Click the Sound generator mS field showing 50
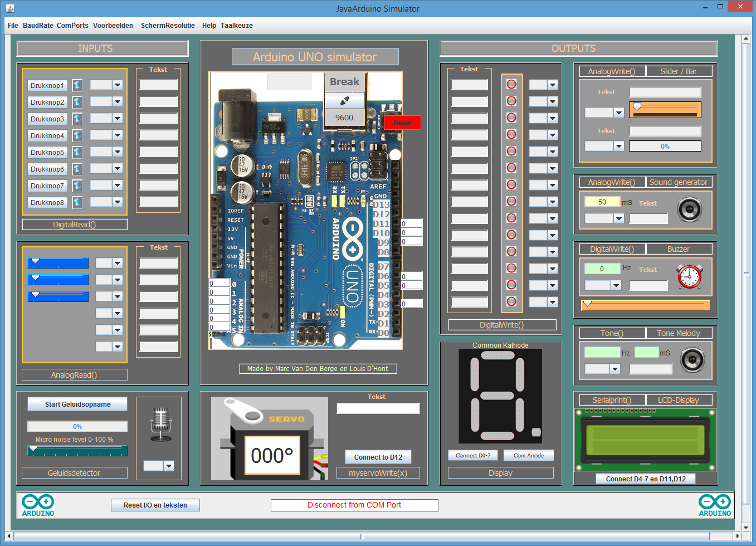 (x=602, y=202)
